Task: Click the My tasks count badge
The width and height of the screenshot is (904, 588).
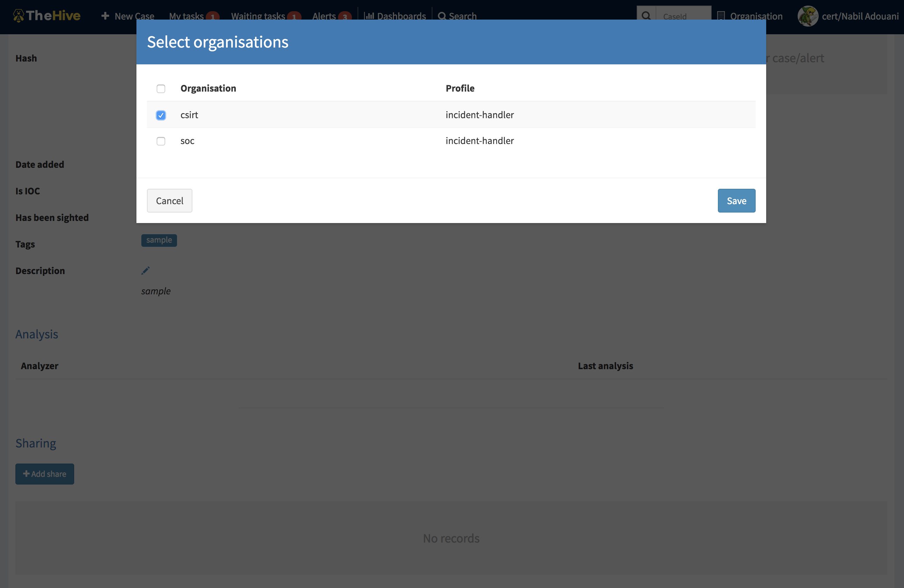Action: [x=213, y=16]
